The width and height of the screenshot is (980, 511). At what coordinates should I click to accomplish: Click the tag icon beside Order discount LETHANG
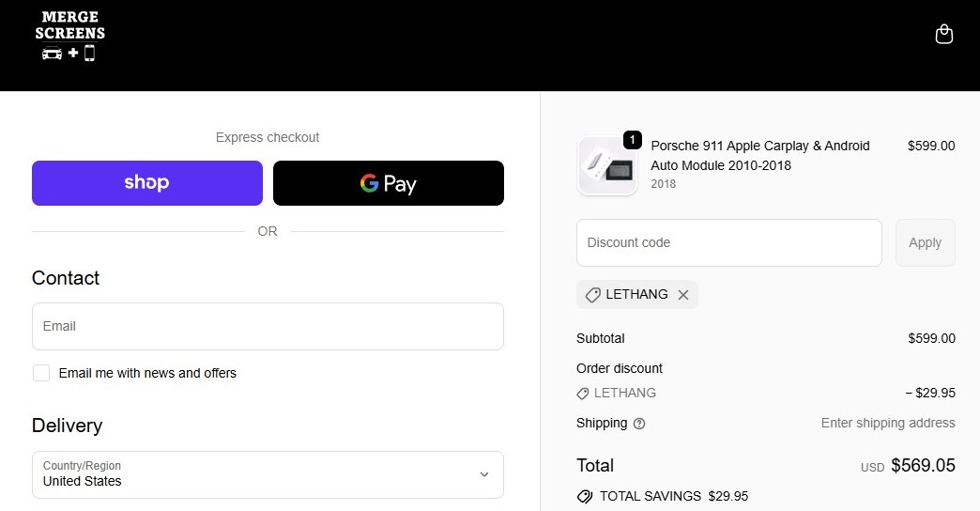[583, 394]
